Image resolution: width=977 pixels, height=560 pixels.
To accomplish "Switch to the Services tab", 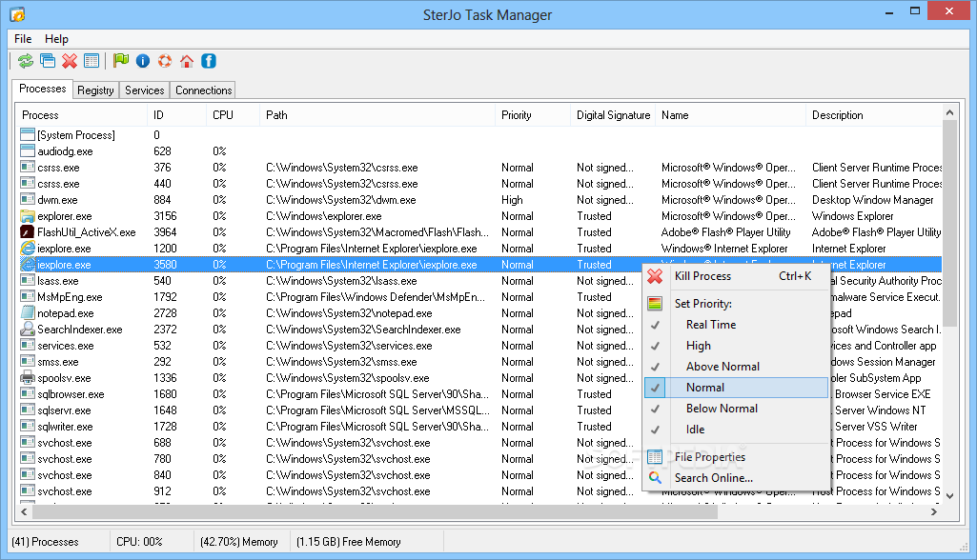I will tap(145, 90).
